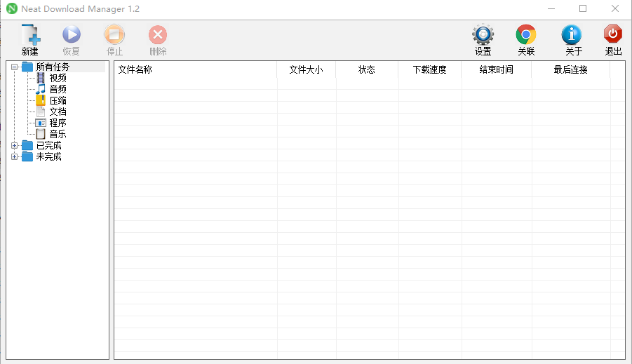Click the 新建 (New download) toolbar icon
This screenshot has height=364, width=632.
(x=31, y=34)
